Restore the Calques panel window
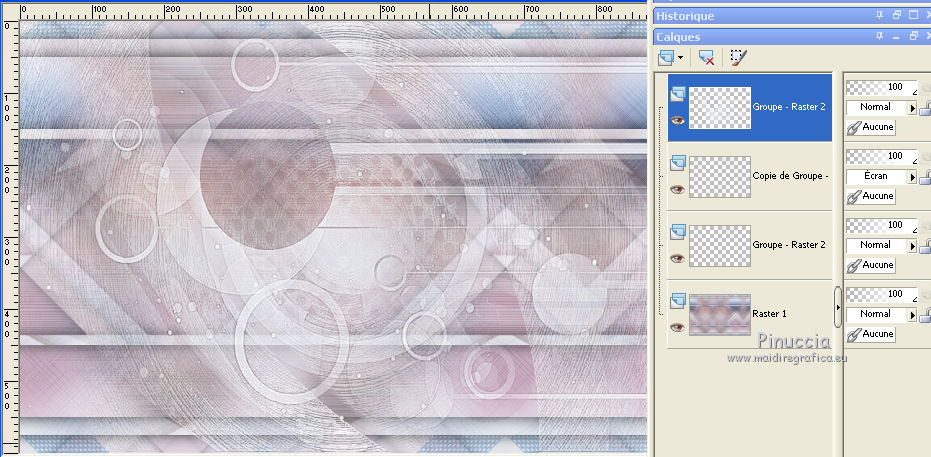The width and height of the screenshot is (931, 457). (x=913, y=37)
